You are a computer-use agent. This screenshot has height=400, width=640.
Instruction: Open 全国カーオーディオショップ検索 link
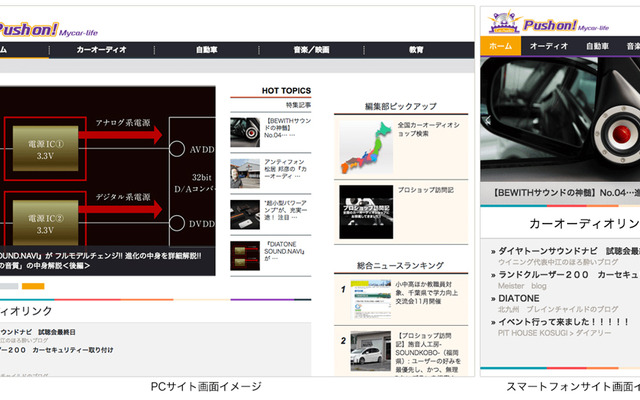[x=429, y=129]
